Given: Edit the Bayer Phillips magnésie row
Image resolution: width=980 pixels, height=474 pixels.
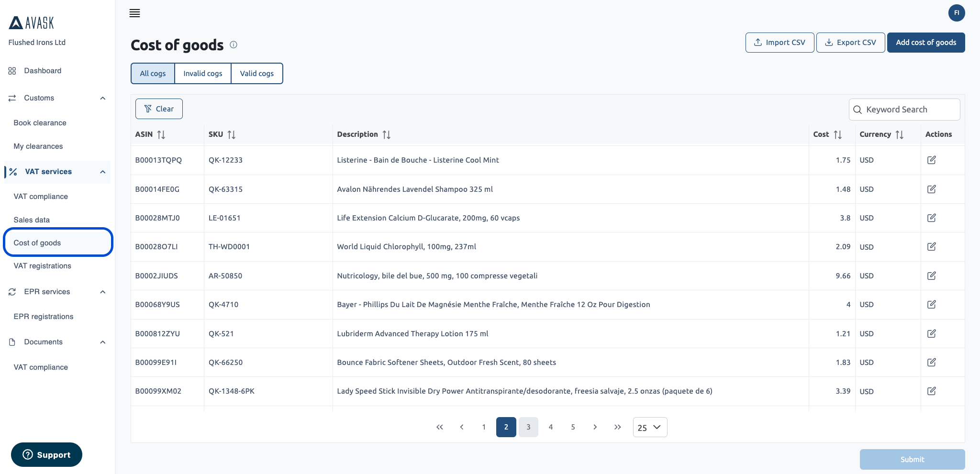Looking at the screenshot, I should pyautogui.click(x=931, y=304).
